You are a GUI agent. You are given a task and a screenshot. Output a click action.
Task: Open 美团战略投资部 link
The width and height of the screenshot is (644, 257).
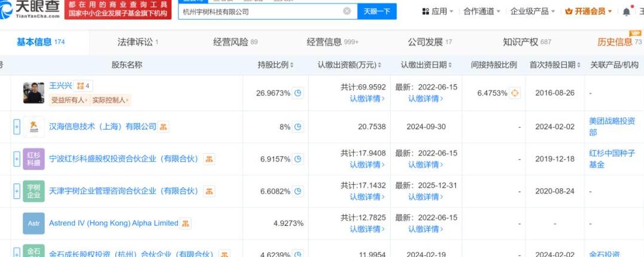tap(612, 127)
